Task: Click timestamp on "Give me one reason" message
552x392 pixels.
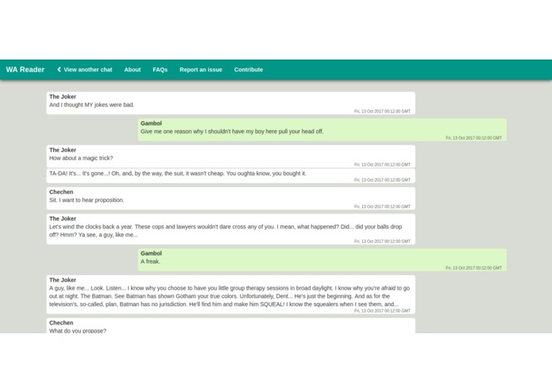Action: tap(473, 138)
